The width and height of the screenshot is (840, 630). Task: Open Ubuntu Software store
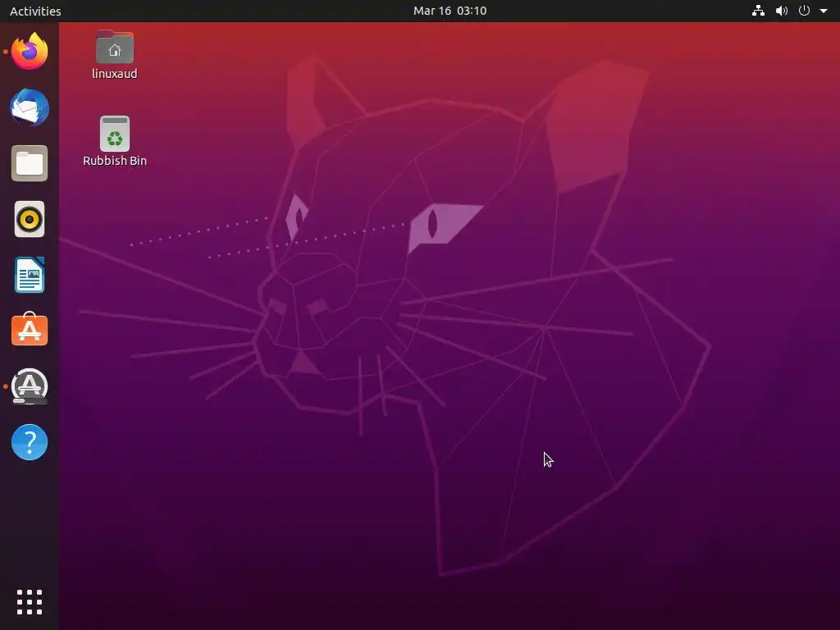30,330
